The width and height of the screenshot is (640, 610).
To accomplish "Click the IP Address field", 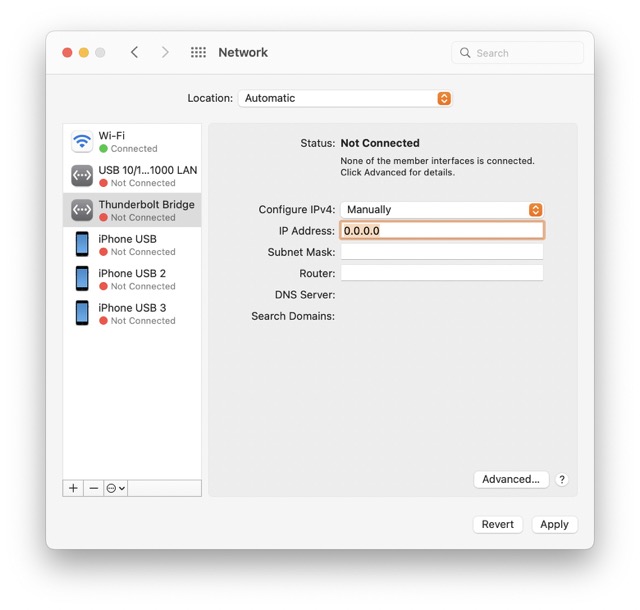I will point(442,231).
